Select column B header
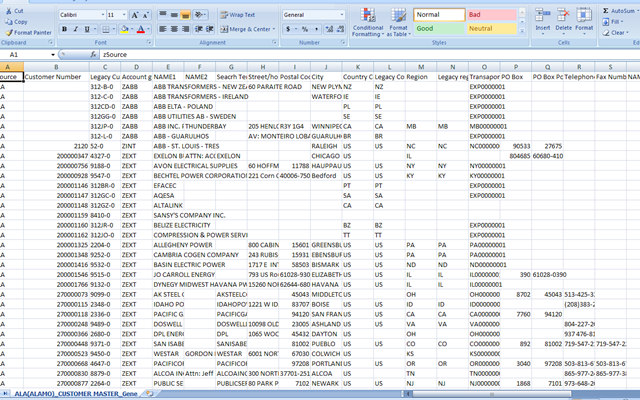Image resolution: width=640 pixels, height=400 pixels. pos(56,67)
